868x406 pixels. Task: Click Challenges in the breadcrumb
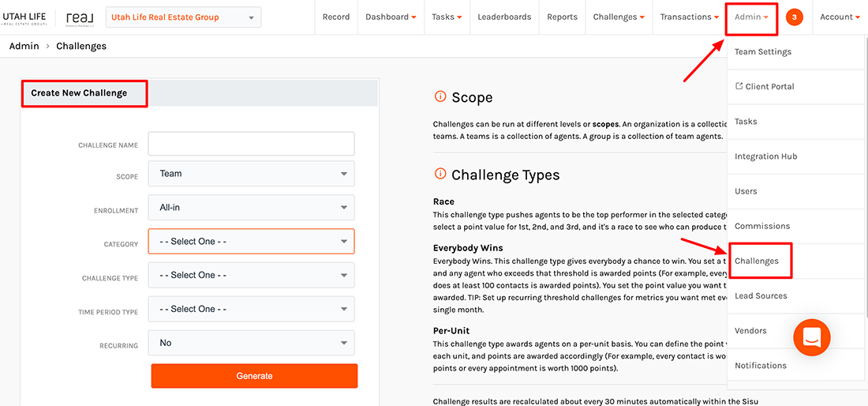pyautogui.click(x=81, y=47)
